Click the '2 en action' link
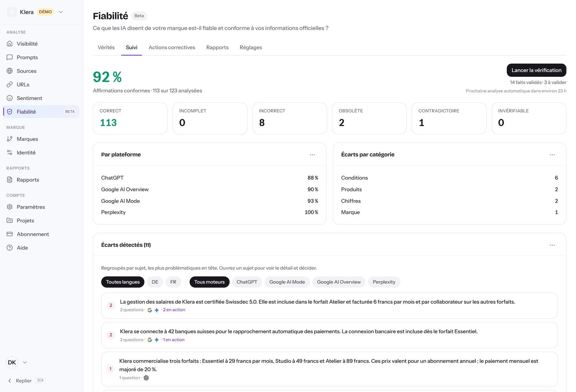Viewport: 576px width, 392px height. point(174,310)
